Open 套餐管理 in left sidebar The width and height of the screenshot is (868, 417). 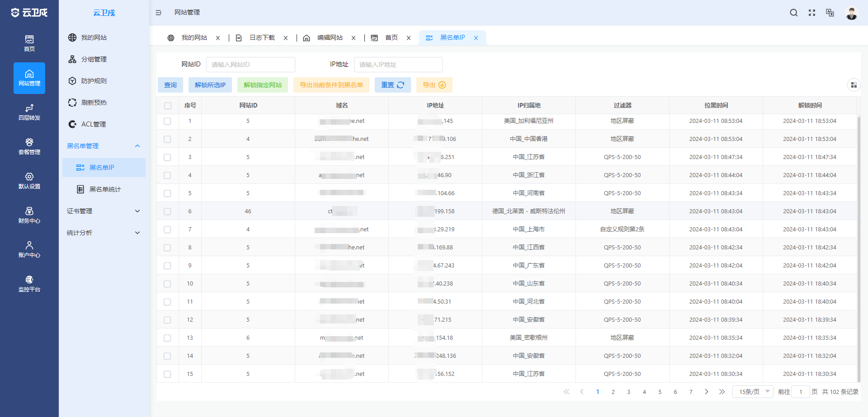(29, 146)
